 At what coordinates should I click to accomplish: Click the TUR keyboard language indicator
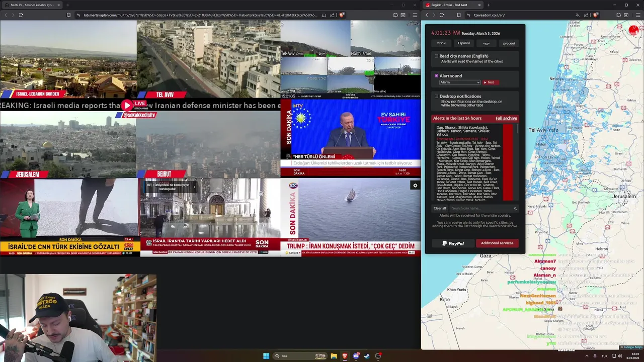click(x=604, y=356)
